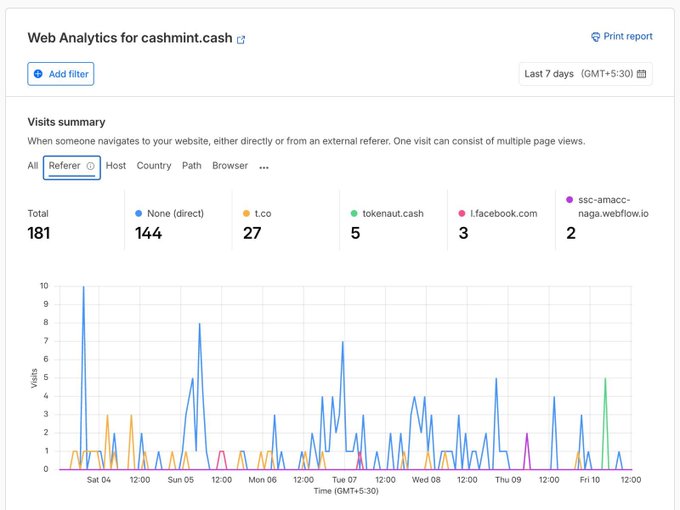The height and width of the screenshot is (510, 680).
Task: Click the Thu 09 axis label
Action: click(x=508, y=480)
